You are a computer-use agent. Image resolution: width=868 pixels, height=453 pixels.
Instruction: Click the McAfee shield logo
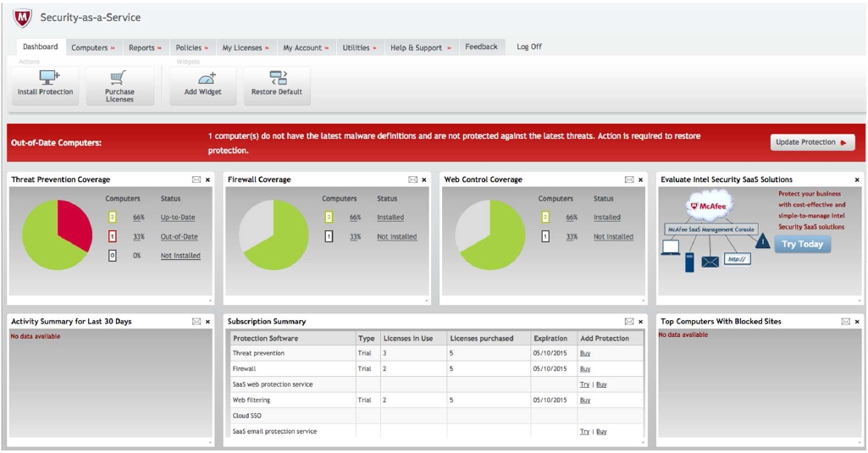pos(22,18)
